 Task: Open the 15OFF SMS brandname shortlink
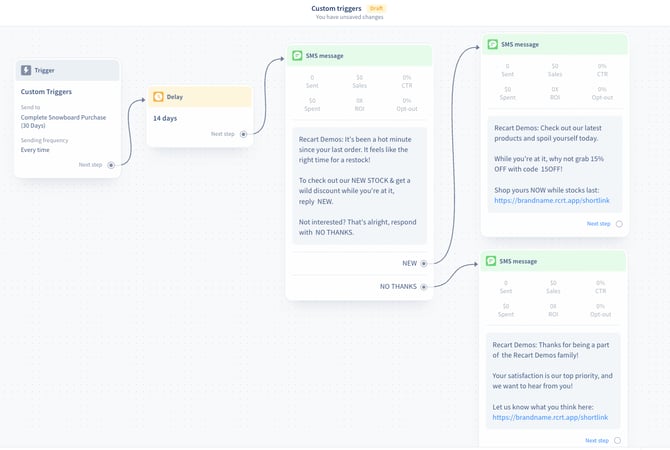coord(551,200)
